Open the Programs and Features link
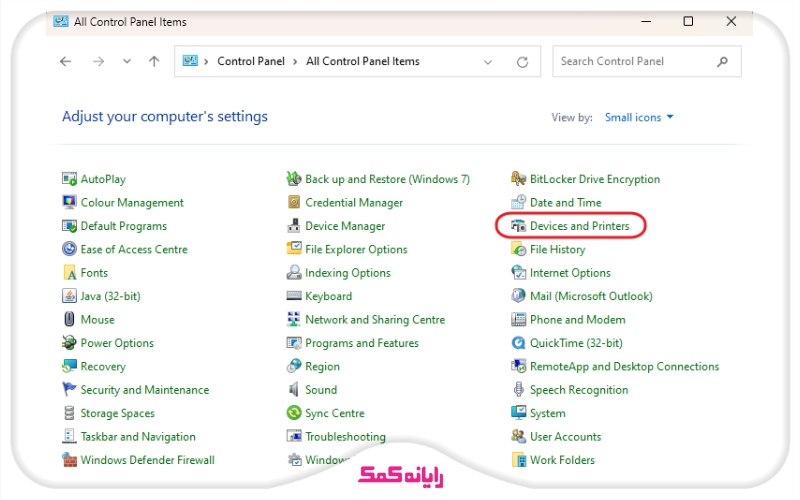 coord(362,343)
